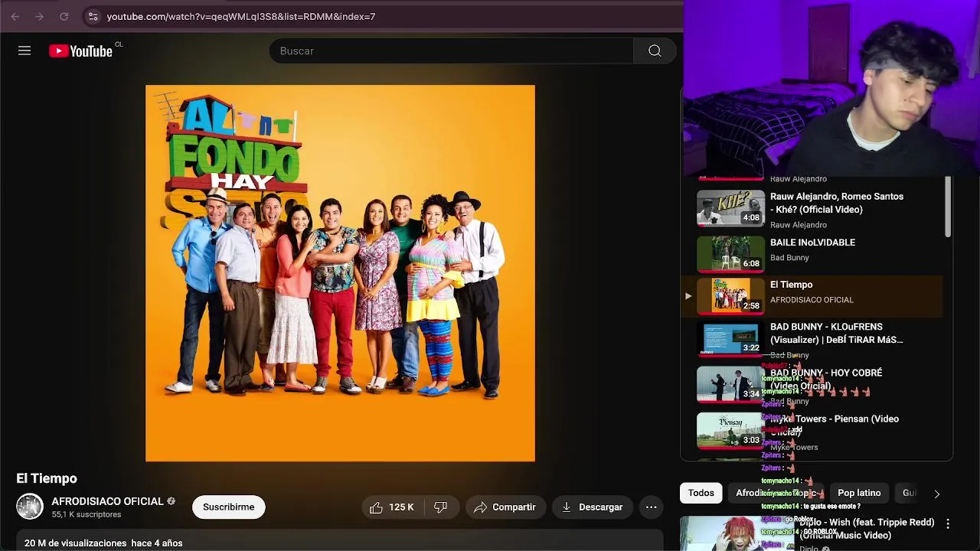Click the Khé? (Official Video) title
980x551 pixels.
tap(837, 203)
